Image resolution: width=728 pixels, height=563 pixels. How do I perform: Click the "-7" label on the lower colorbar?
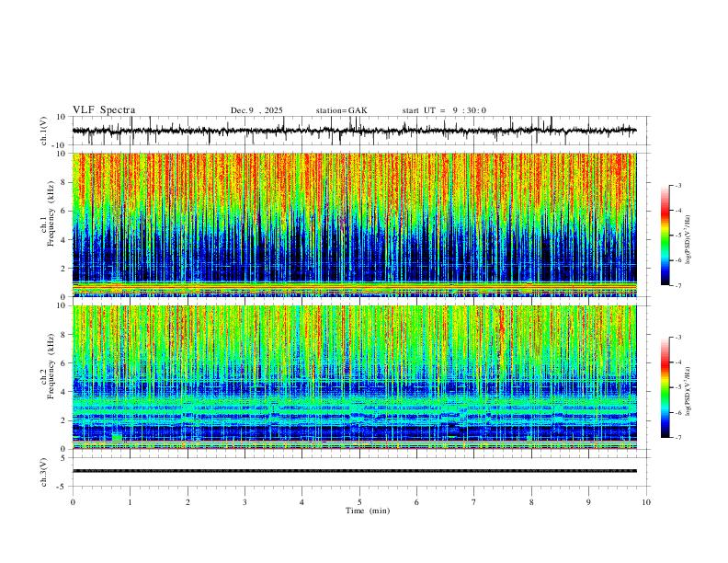(x=677, y=438)
